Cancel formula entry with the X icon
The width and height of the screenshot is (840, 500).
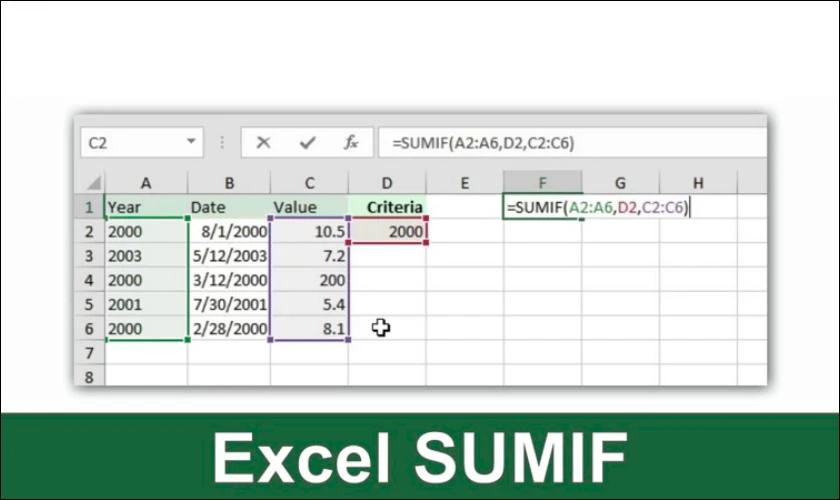263,143
